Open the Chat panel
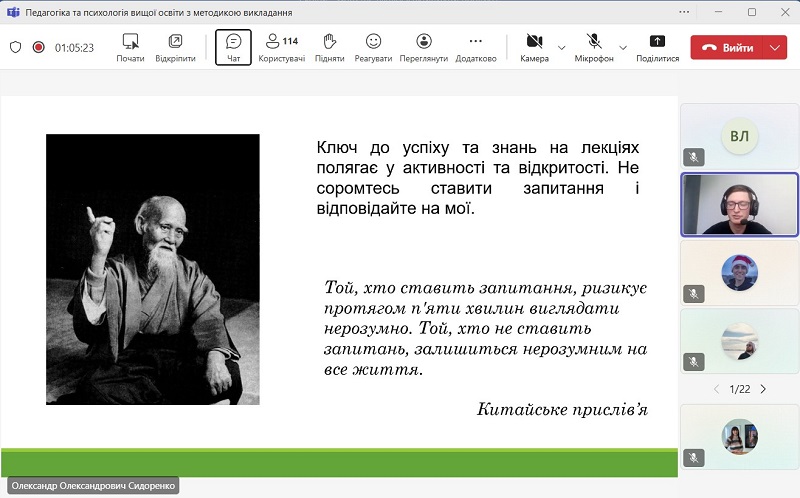800x498 pixels. 233,47
